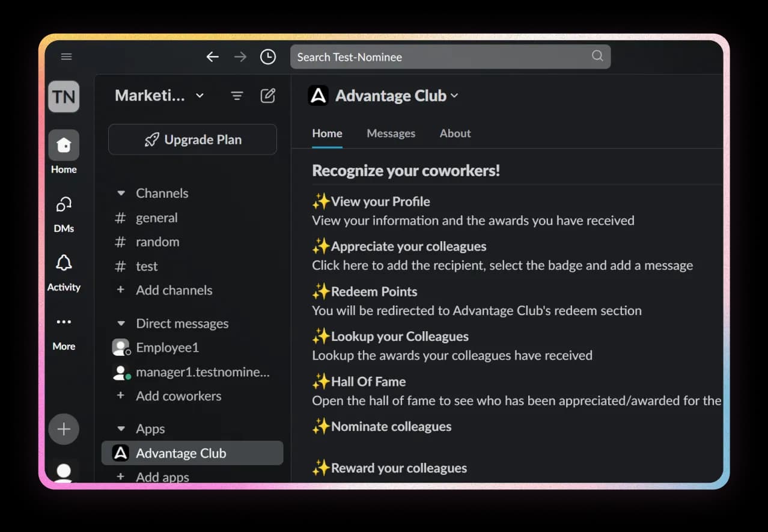
Task: Click the plus icon beside Add coworkers
Action: 121,396
